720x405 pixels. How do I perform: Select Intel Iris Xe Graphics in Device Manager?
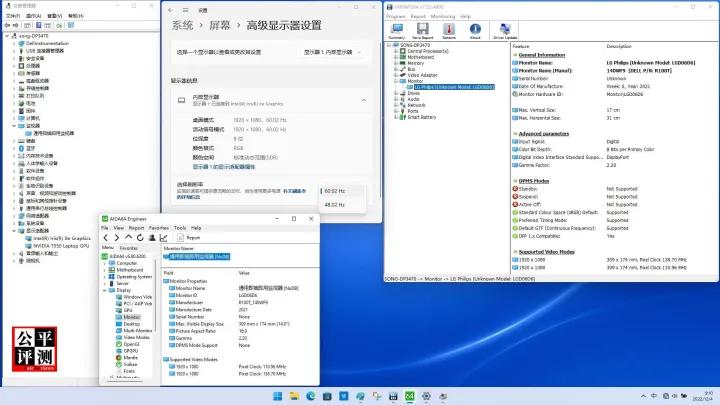pyautogui.click(x=62, y=239)
